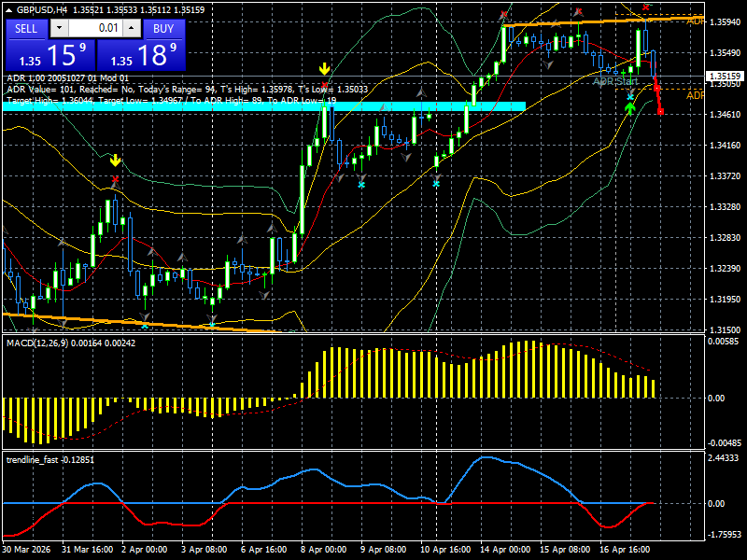The image size is (747, 560).
Task: Select the upper red square forecast marker
Action: tap(656, 88)
